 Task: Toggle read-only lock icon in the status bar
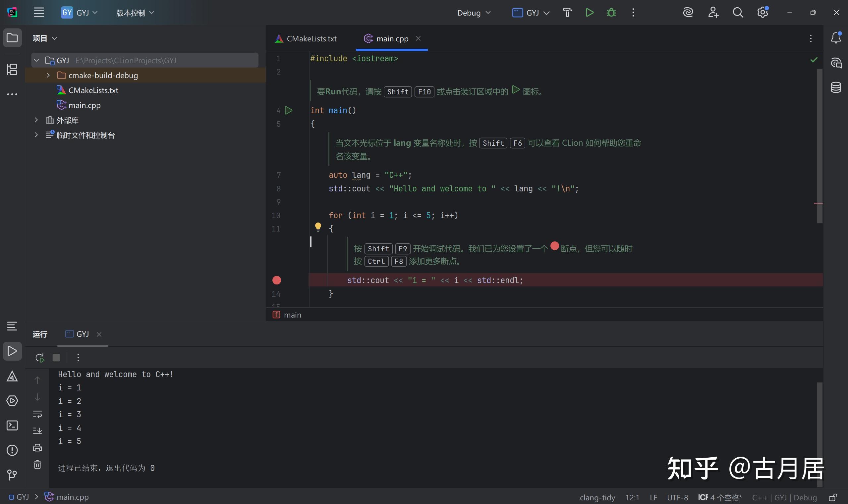pos(833,498)
